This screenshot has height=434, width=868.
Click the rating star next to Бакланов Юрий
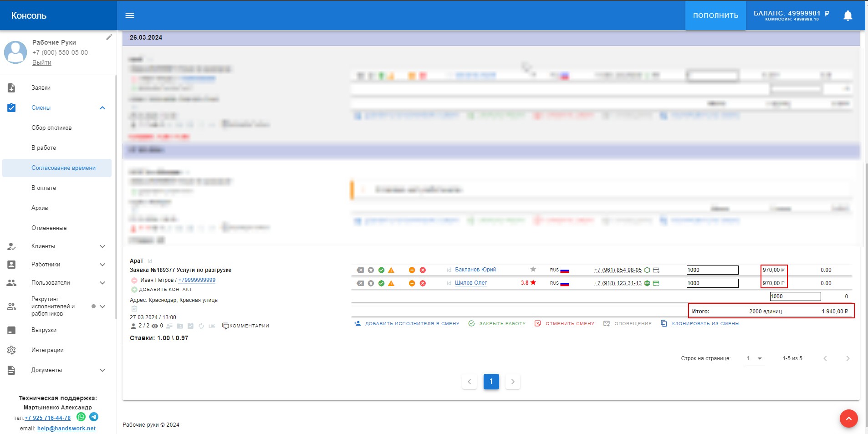tap(533, 269)
